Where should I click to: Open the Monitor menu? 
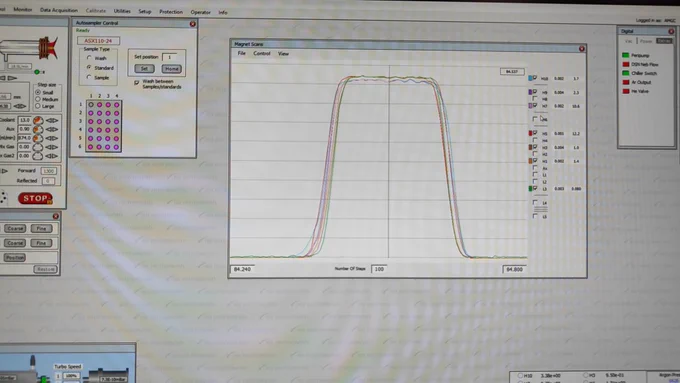tap(23, 10)
